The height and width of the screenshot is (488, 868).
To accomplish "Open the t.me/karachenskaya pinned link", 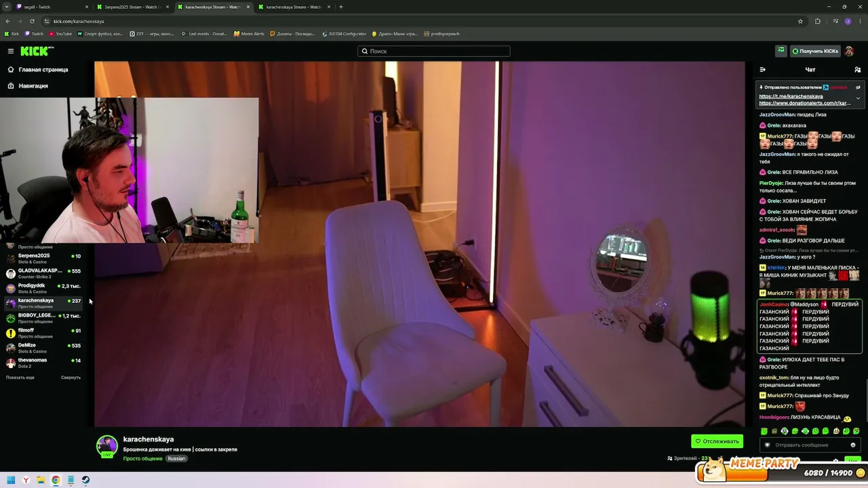I will (x=791, y=96).
